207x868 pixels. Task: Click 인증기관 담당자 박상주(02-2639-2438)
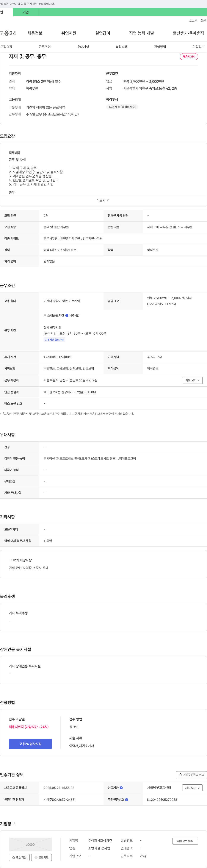click(59, 800)
